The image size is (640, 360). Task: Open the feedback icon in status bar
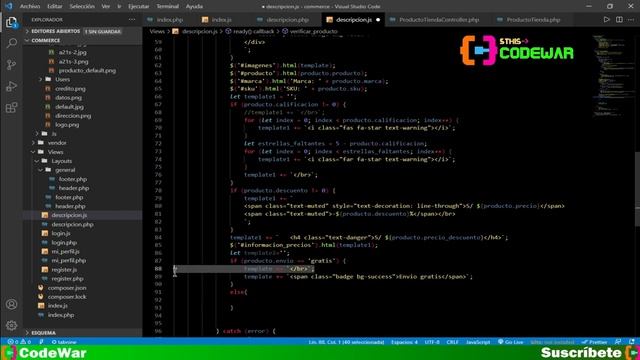pyautogui.click(x=618, y=342)
